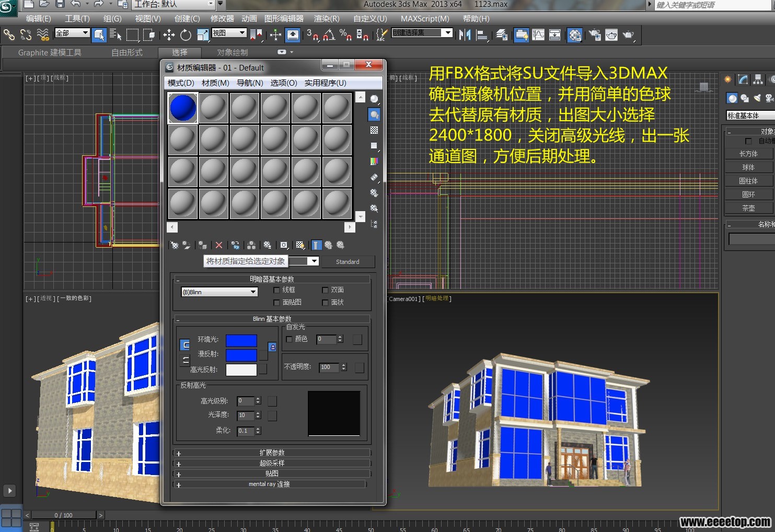
Task: Enable the 面贴图 checkbox
Action: click(277, 303)
